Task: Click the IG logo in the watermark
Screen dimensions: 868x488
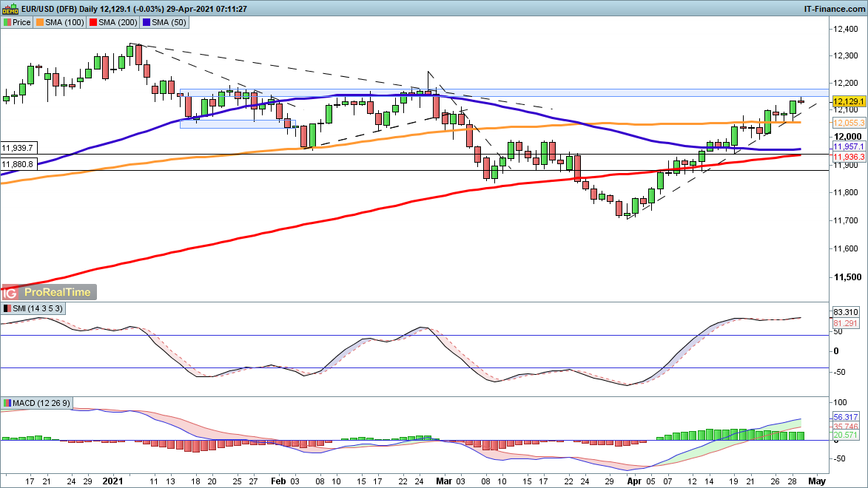Action: pyautogui.click(x=10, y=292)
